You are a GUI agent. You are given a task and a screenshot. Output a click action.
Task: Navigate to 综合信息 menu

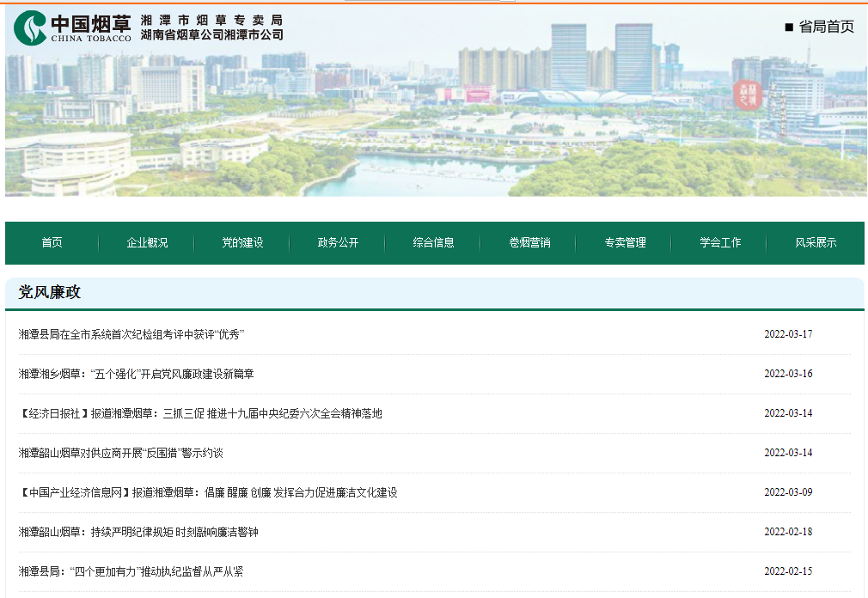click(433, 243)
